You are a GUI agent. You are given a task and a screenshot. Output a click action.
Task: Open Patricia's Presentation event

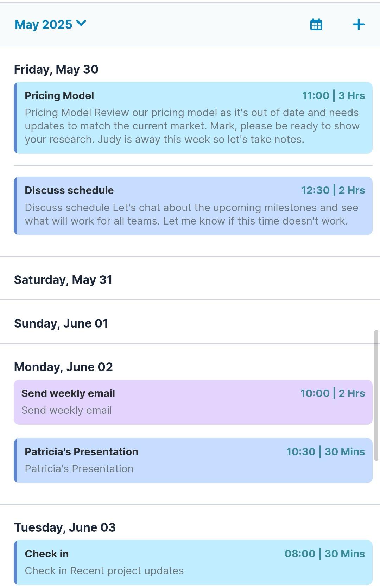(193, 461)
